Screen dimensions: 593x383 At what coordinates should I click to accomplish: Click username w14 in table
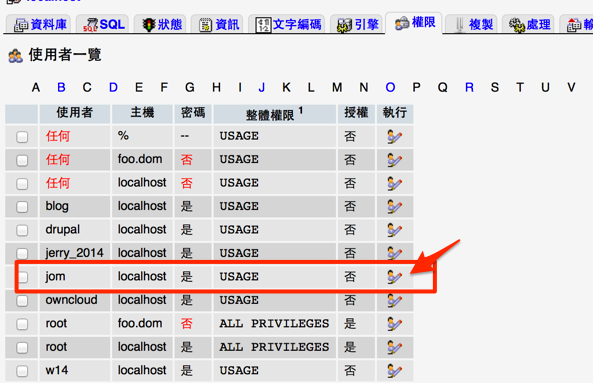(57, 370)
